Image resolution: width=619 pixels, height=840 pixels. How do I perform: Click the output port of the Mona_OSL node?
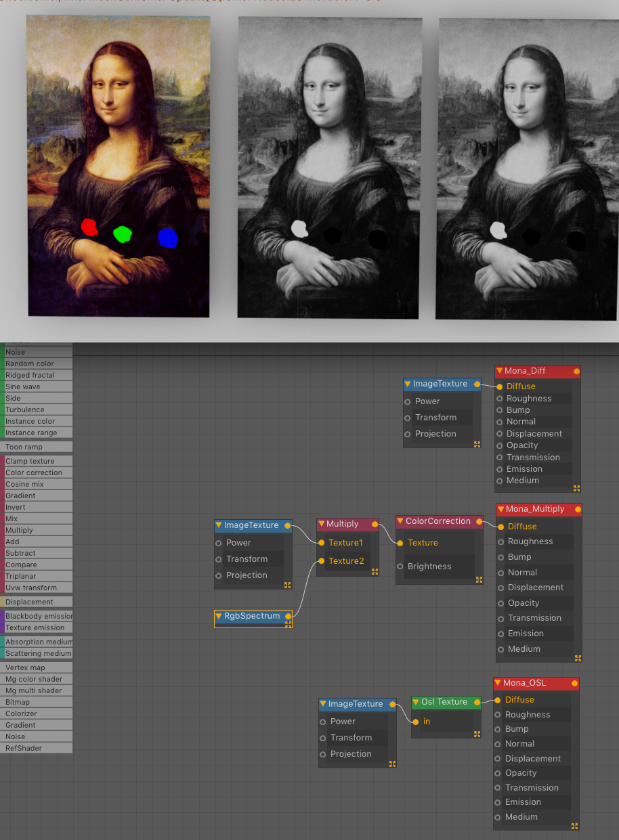pos(576,683)
